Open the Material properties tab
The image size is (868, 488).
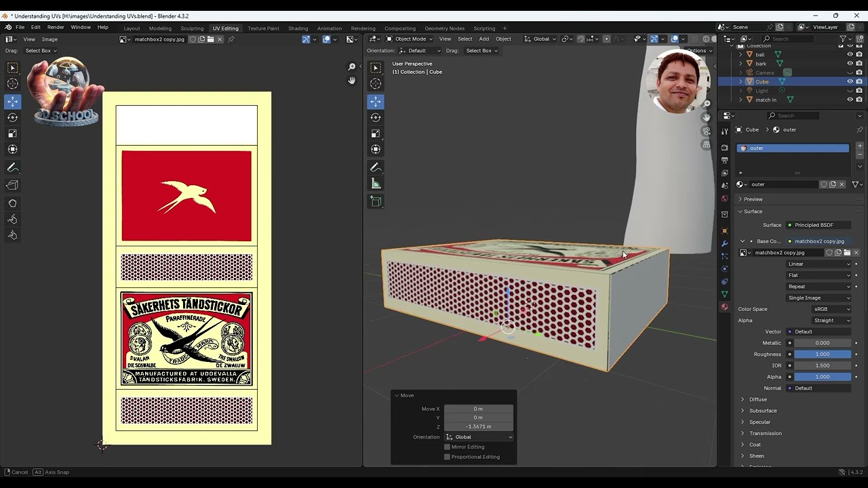pyautogui.click(x=724, y=307)
